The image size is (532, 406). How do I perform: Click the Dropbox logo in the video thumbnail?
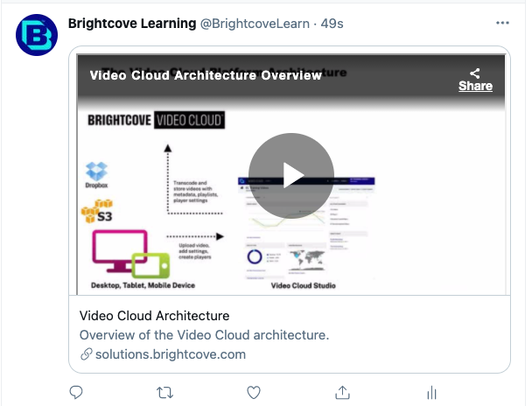[x=96, y=174]
